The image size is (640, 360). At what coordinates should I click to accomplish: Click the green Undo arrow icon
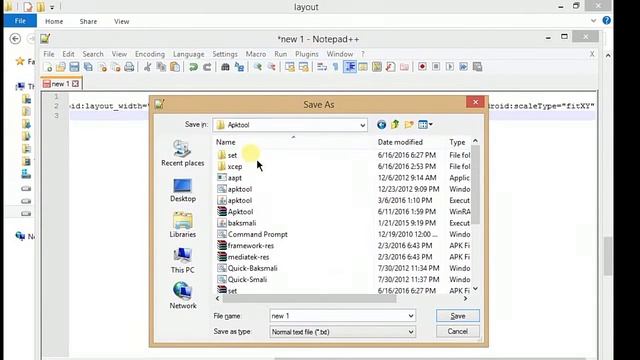(193, 67)
